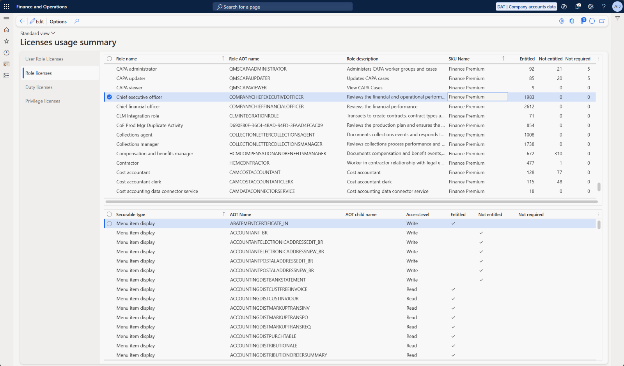Open the feedback icon in the top bar
Image resolution: width=624 pixels, height=366 pixels.
coord(564,6)
